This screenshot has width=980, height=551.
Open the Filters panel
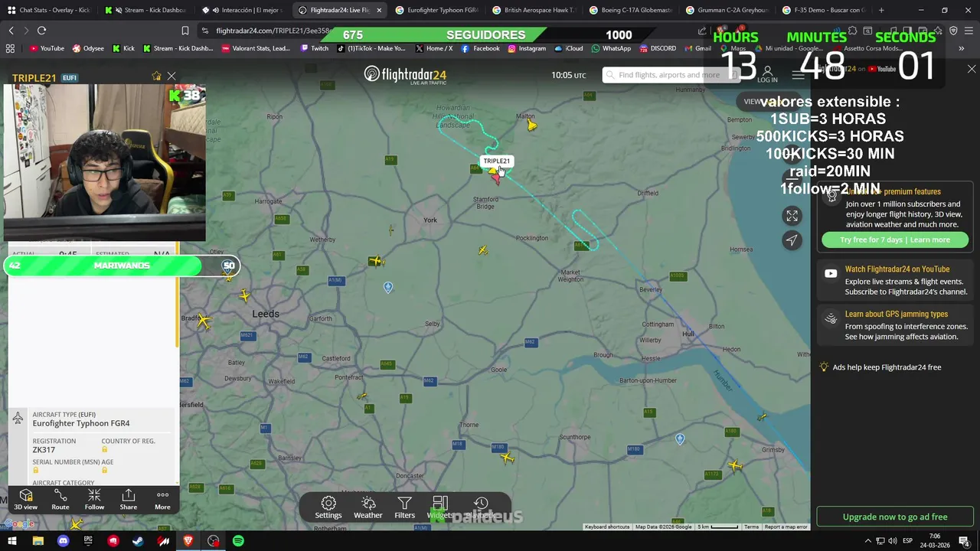[404, 507]
